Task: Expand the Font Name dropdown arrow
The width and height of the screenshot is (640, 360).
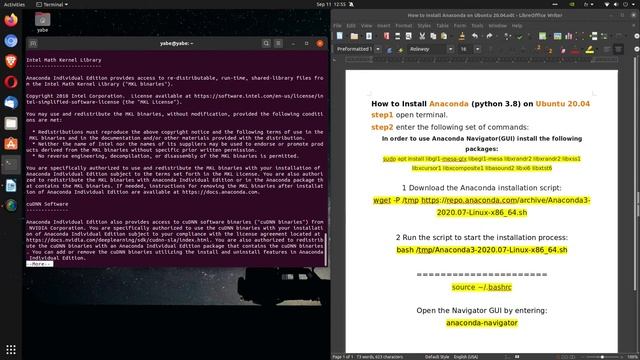Action: [x=450, y=49]
